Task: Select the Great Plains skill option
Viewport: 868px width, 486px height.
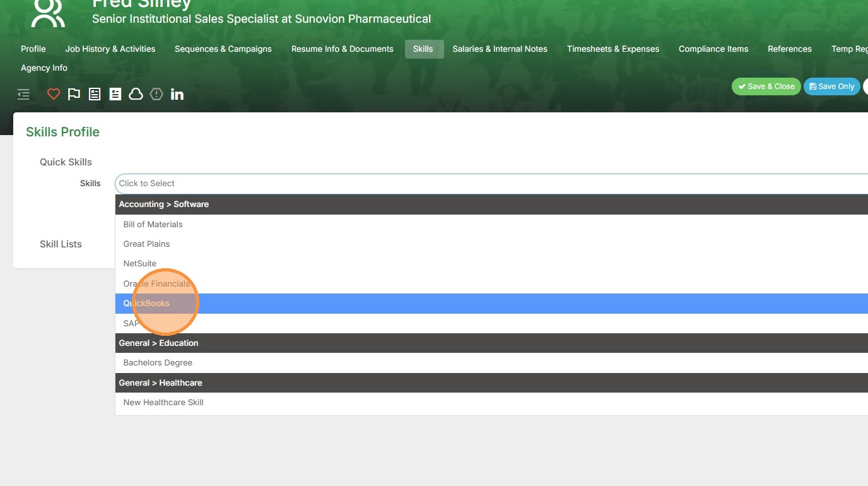Action: pyautogui.click(x=491, y=244)
